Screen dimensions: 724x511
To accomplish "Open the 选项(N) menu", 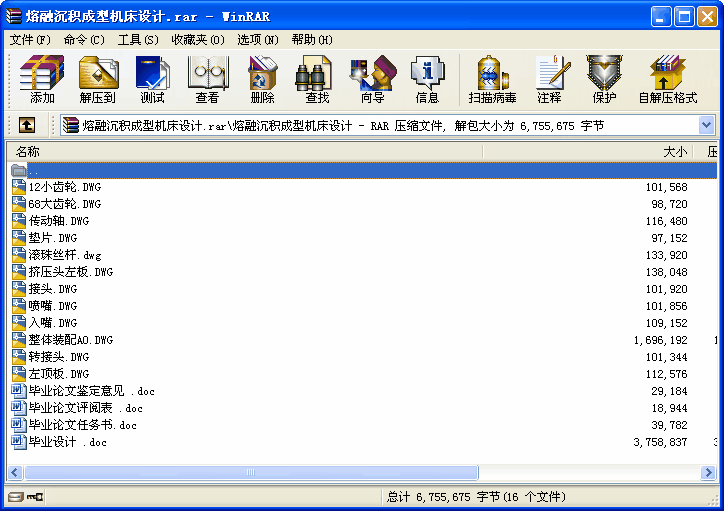I will (258, 40).
